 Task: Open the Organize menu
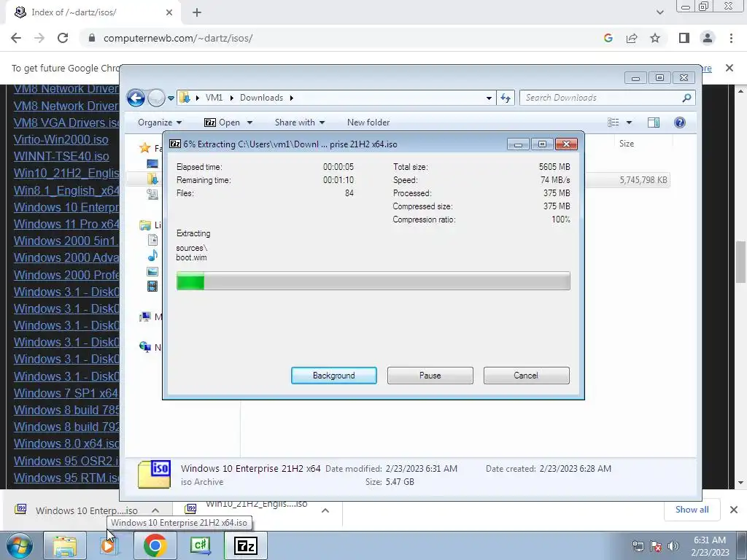pos(160,122)
